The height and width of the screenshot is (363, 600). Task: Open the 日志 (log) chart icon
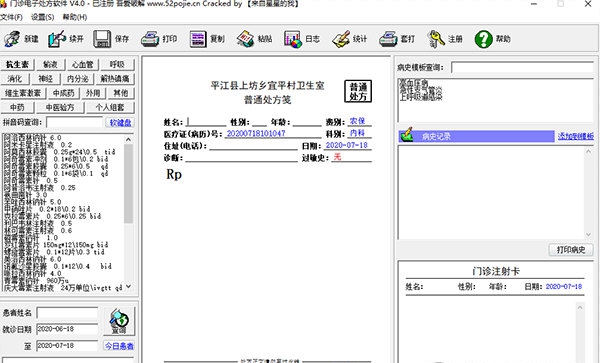pyautogui.click(x=293, y=39)
